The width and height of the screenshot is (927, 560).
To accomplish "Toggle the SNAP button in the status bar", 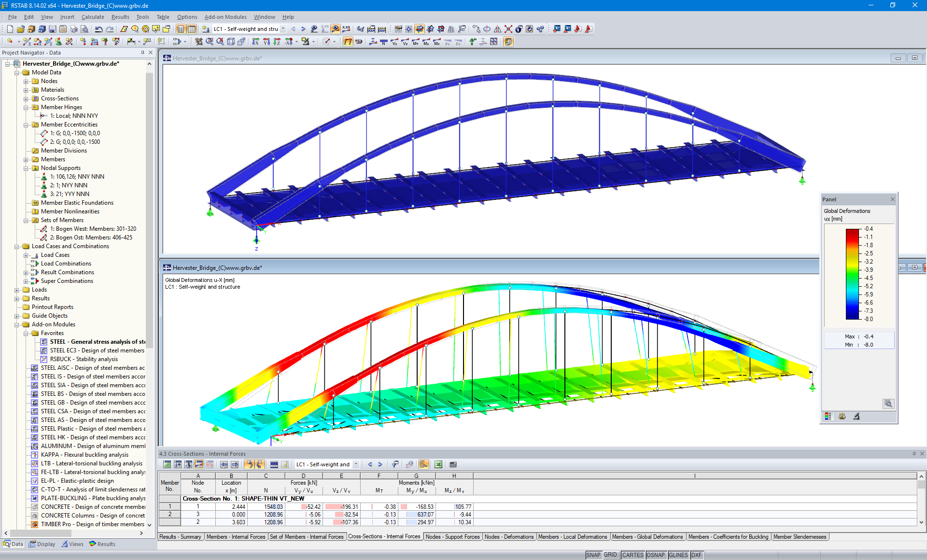I will (x=593, y=555).
